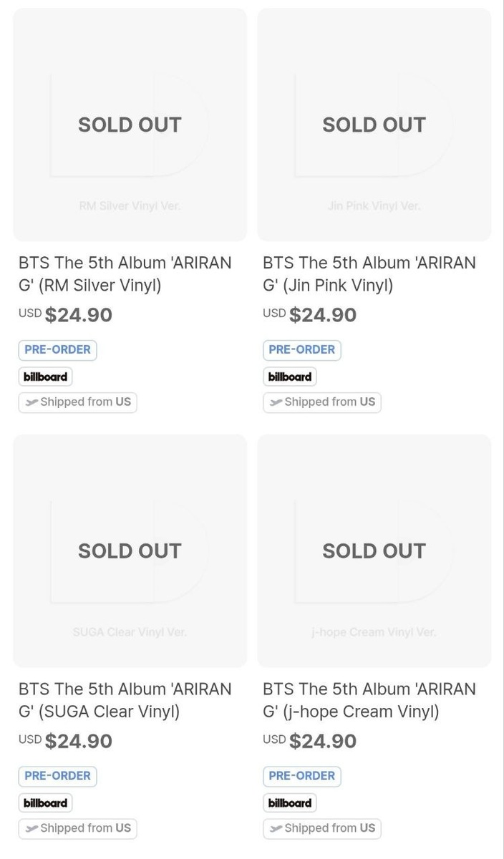The image size is (504, 859).
Task: Open the 'ARIRANG' (j-hope Cream Vinyl) title link
Action: pos(369,700)
